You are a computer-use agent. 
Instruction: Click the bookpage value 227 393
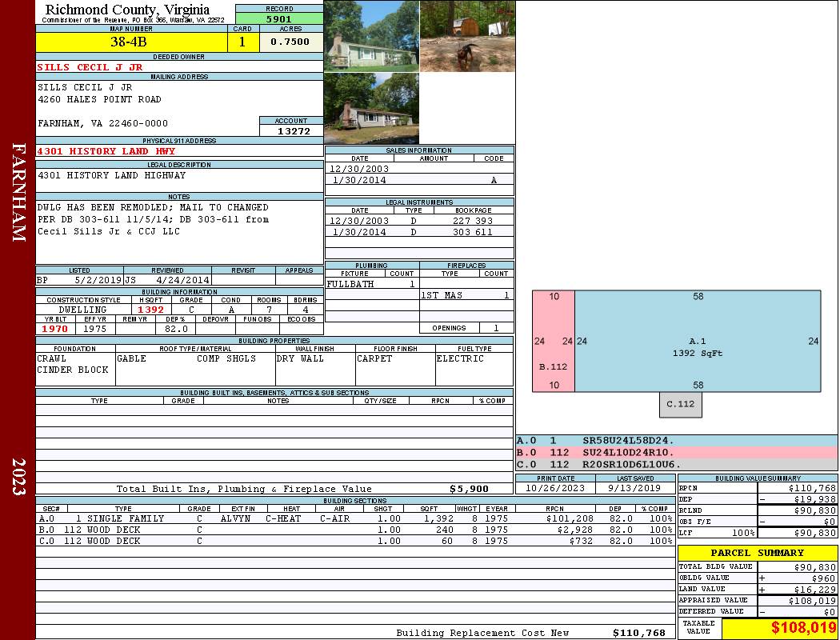pyautogui.click(x=473, y=221)
